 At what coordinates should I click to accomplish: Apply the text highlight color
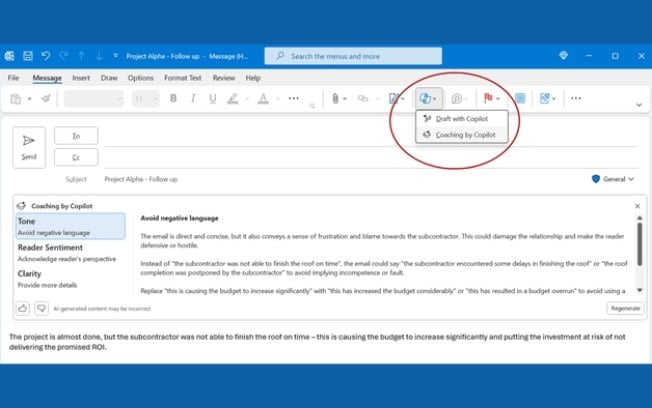(x=232, y=99)
